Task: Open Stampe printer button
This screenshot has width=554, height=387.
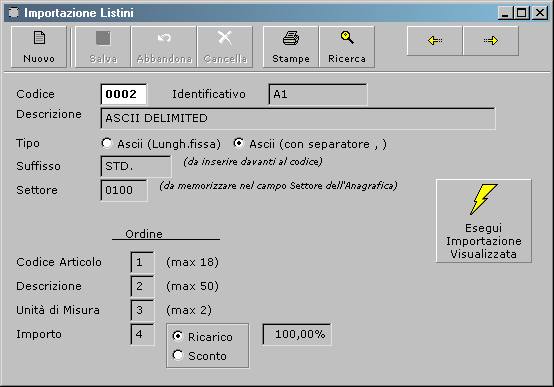Action: (291, 47)
